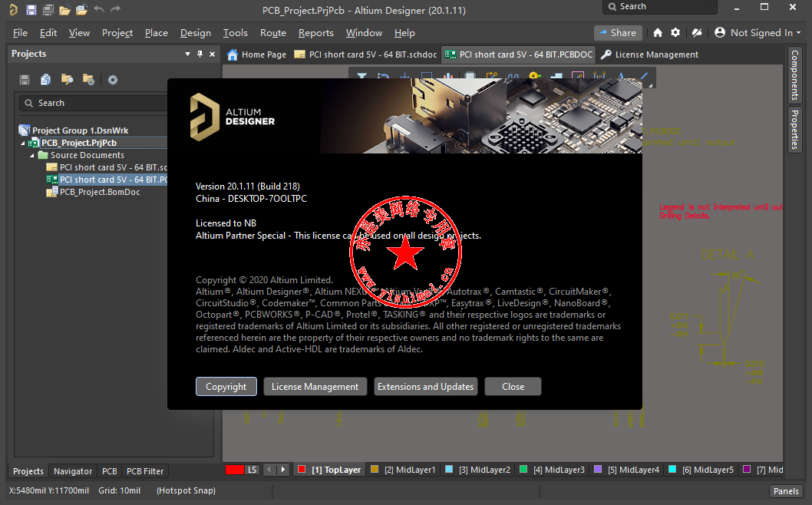
Task: Click the Projects panel Search field
Action: tap(93, 103)
